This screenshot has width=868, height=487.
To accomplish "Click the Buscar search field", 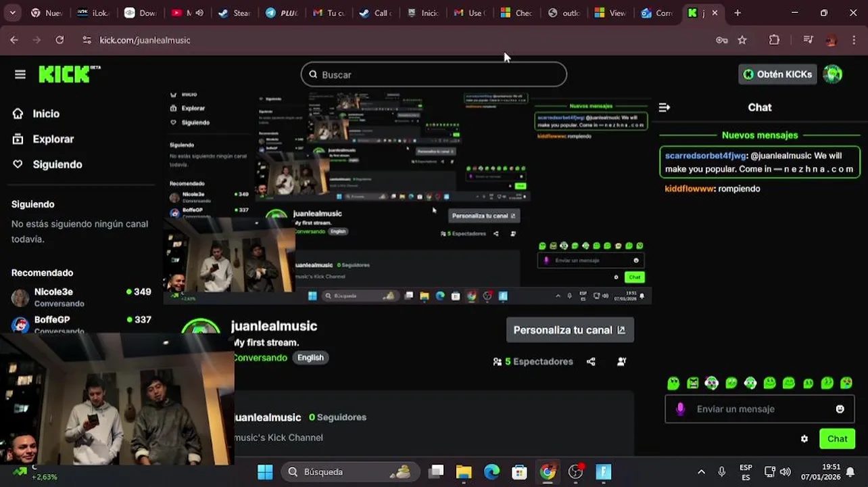I will pos(434,74).
